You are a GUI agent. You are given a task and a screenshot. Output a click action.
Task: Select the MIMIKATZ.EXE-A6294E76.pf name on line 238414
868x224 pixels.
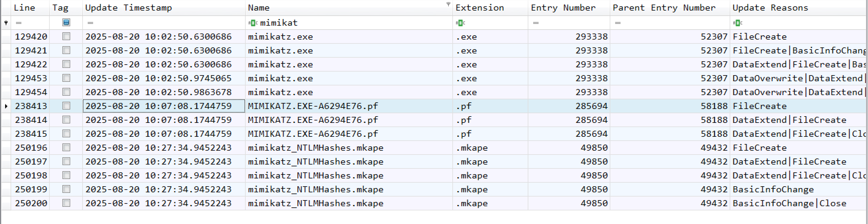click(x=313, y=120)
